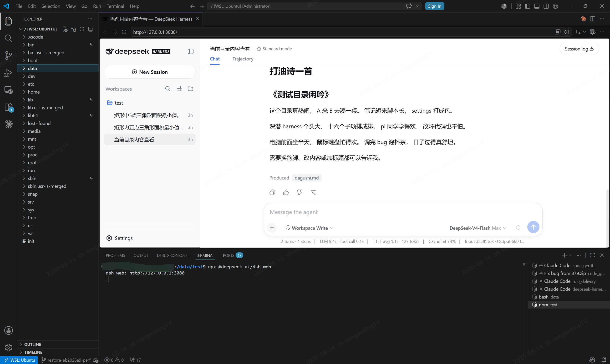
Task: Download the Session log
Action: click(579, 49)
